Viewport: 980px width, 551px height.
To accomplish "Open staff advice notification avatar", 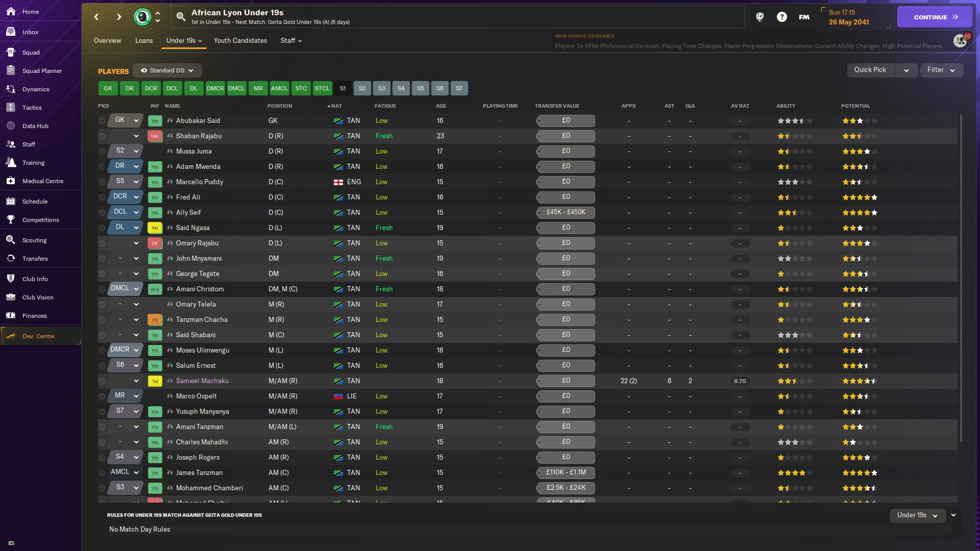I will tap(960, 40).
